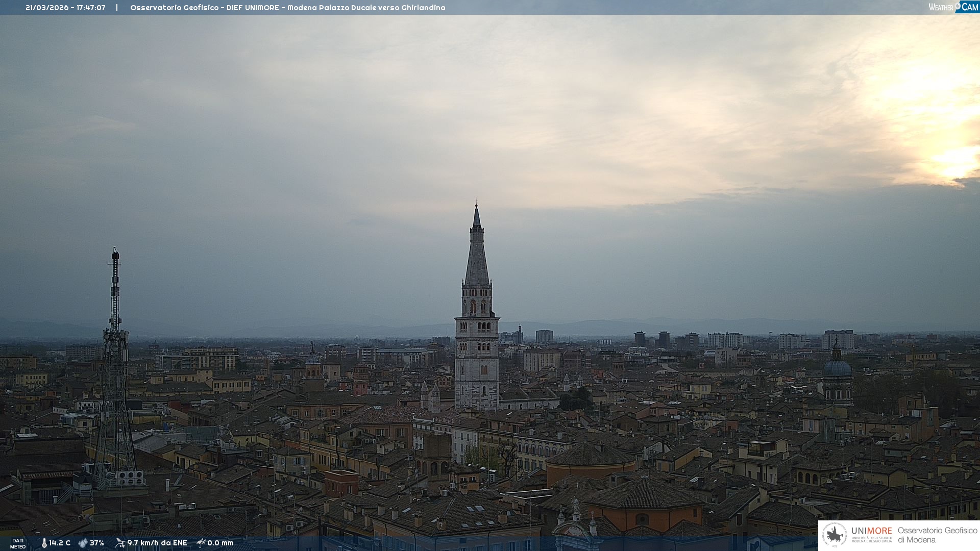Click the Osservatorio Geofisico di Modena caption
Image resolution: width=980 pixels, height=551 pixels.
click(x=937, y=535)
